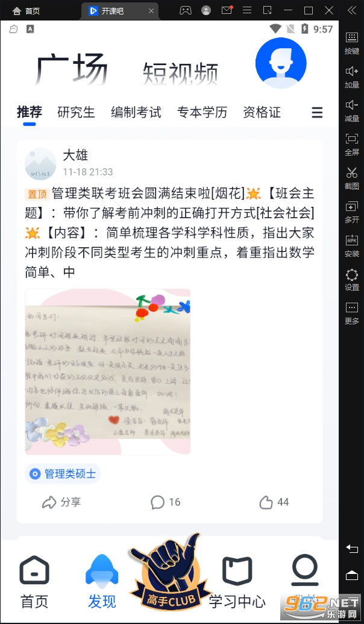Open comments showing 16 replies
The image size is (364, 624).
pyautogui.click(x=166, y=502)
